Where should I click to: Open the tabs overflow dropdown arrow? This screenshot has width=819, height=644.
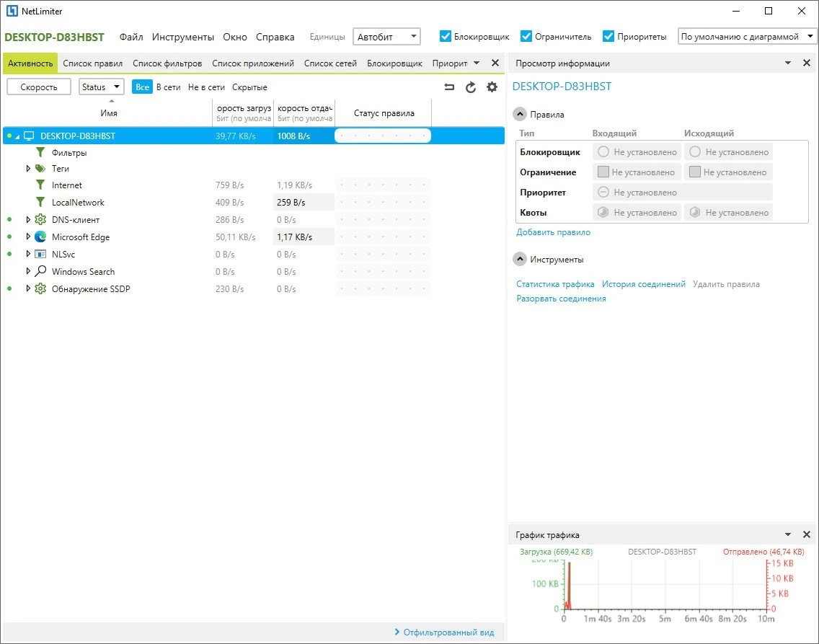pos(477,63)
